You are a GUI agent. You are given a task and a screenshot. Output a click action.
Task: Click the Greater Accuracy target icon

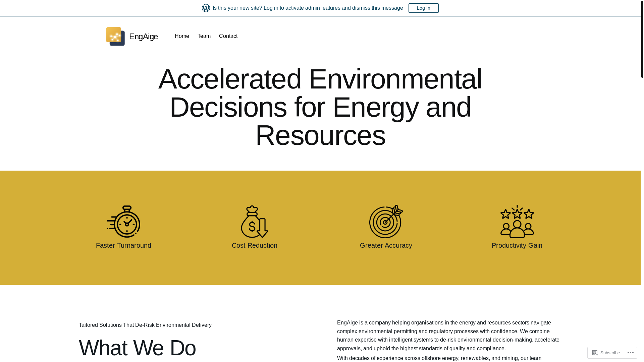[x=386, y=222]
